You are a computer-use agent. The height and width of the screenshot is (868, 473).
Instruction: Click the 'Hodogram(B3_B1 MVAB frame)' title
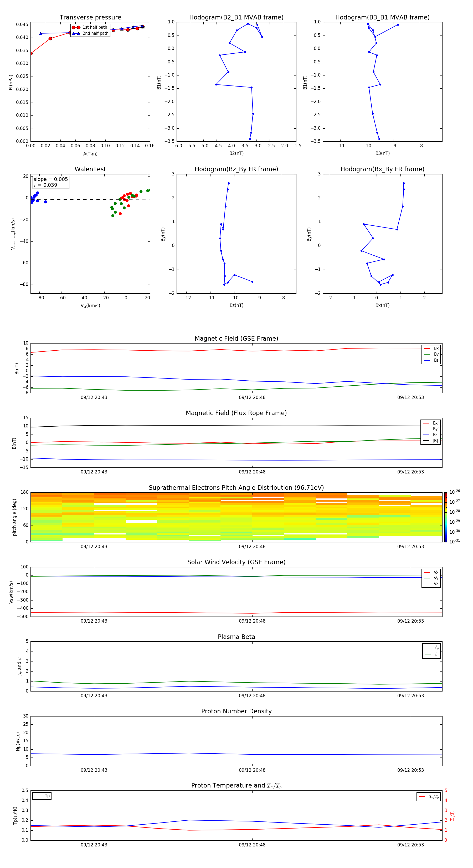point(382,17)
